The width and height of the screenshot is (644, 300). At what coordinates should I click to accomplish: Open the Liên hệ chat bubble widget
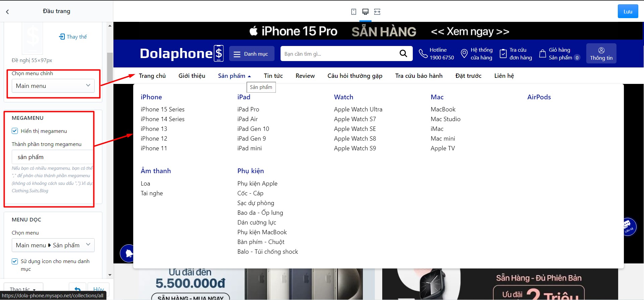tap(628, 227)
